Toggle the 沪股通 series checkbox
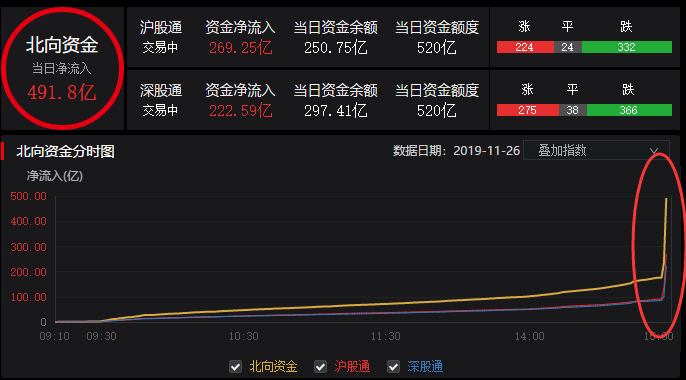Viewport: 686px width, 380px height. tap(320, 366)
